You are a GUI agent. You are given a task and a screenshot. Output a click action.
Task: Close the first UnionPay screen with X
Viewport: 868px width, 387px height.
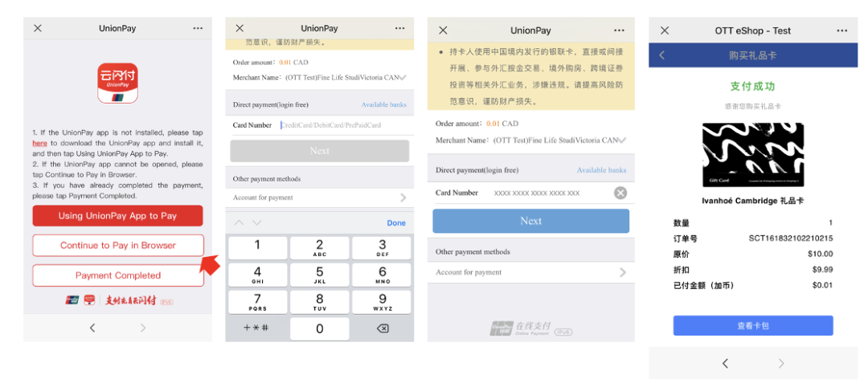click(38, 28)
